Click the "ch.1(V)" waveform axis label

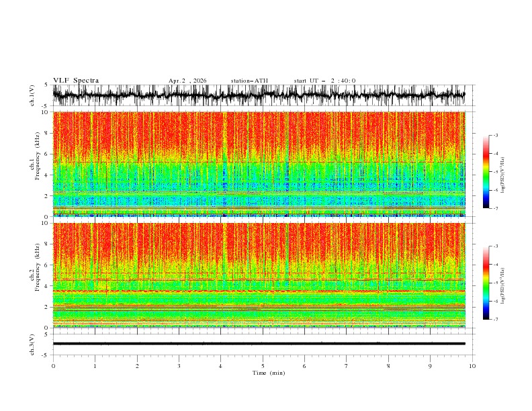[32, 95]
